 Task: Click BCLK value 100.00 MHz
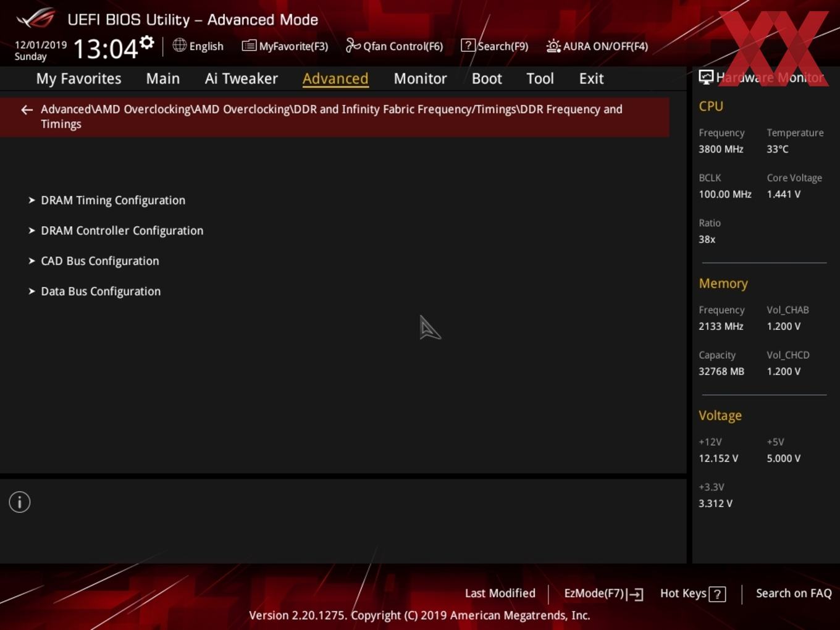pos(725,194)
